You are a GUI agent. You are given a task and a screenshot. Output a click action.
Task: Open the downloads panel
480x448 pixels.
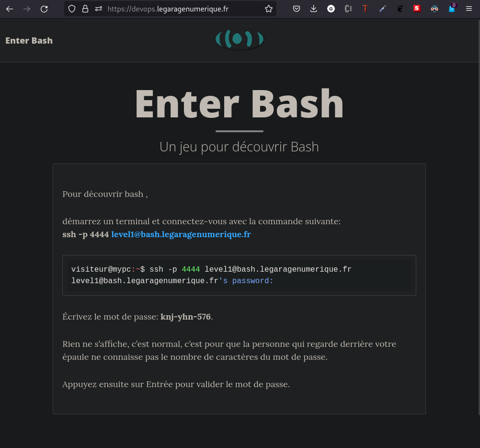pos(314,9)
